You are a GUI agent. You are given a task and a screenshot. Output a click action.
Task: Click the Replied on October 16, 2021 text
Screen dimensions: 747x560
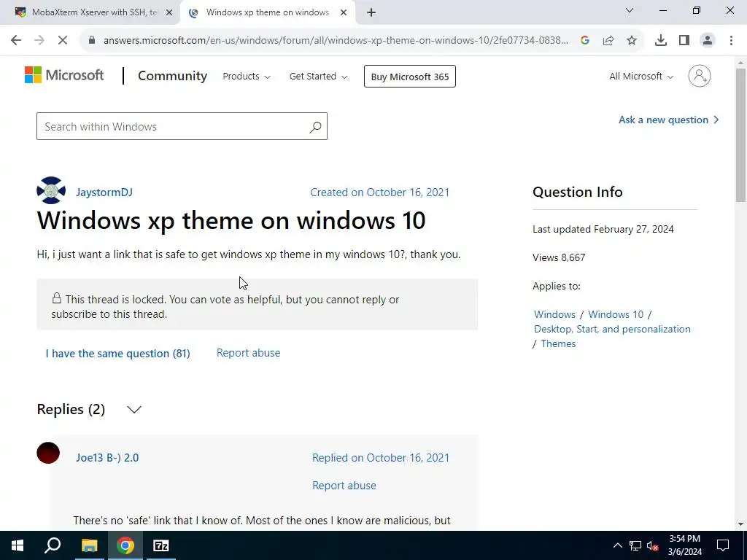(x=381, y=458)
